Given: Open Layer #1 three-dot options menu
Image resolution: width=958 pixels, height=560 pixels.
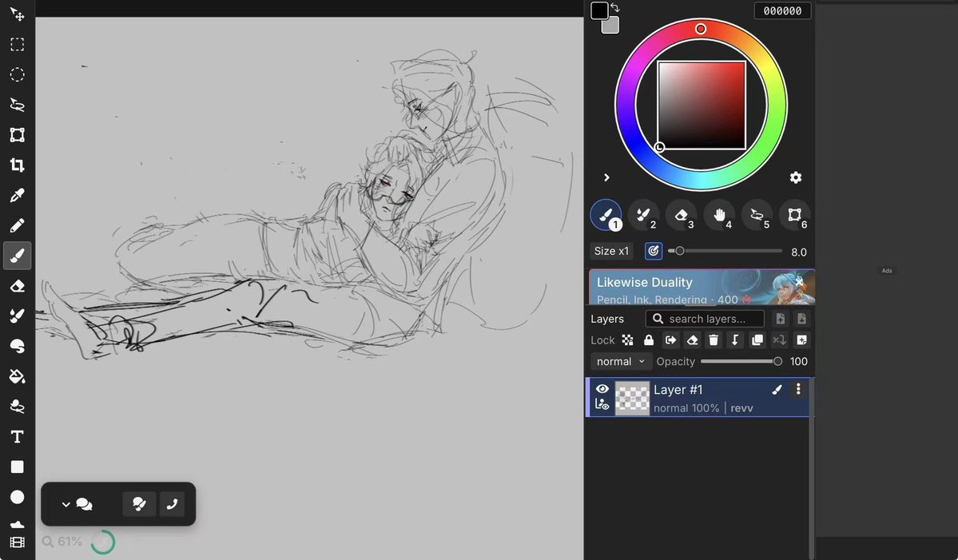Looking at the screenshot, I should (x=798, y=389).
